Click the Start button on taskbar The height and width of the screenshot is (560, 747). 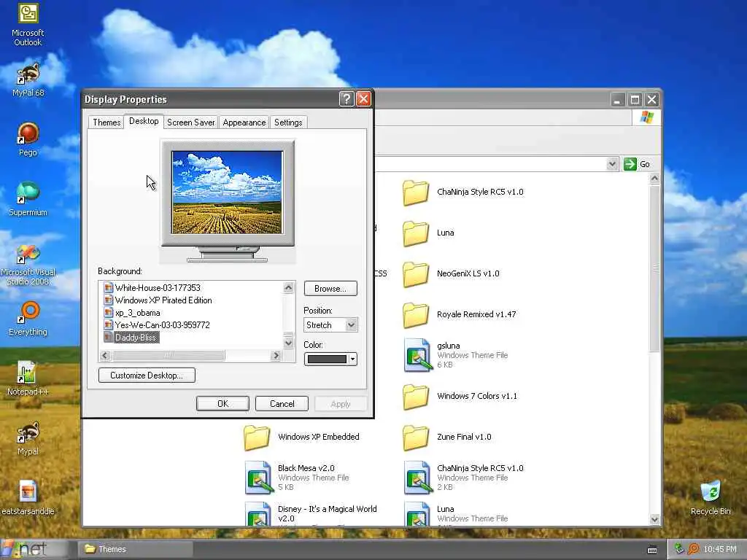[34, 549]
